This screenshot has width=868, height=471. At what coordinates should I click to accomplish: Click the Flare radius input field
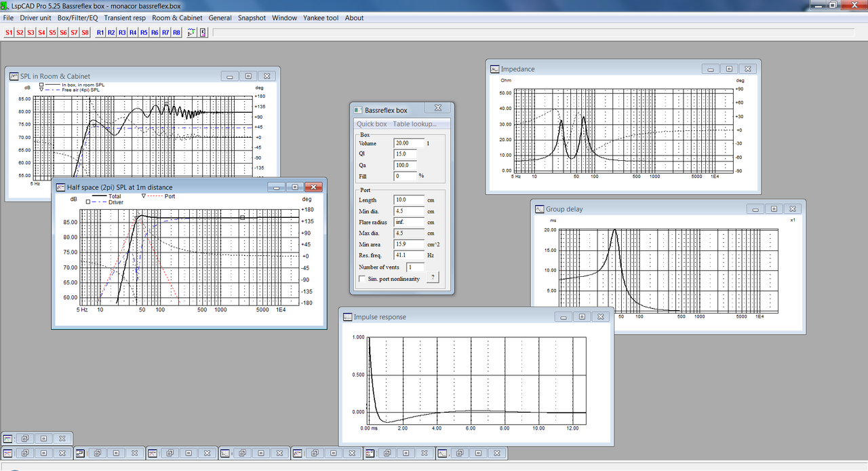[x=409, y=222]
